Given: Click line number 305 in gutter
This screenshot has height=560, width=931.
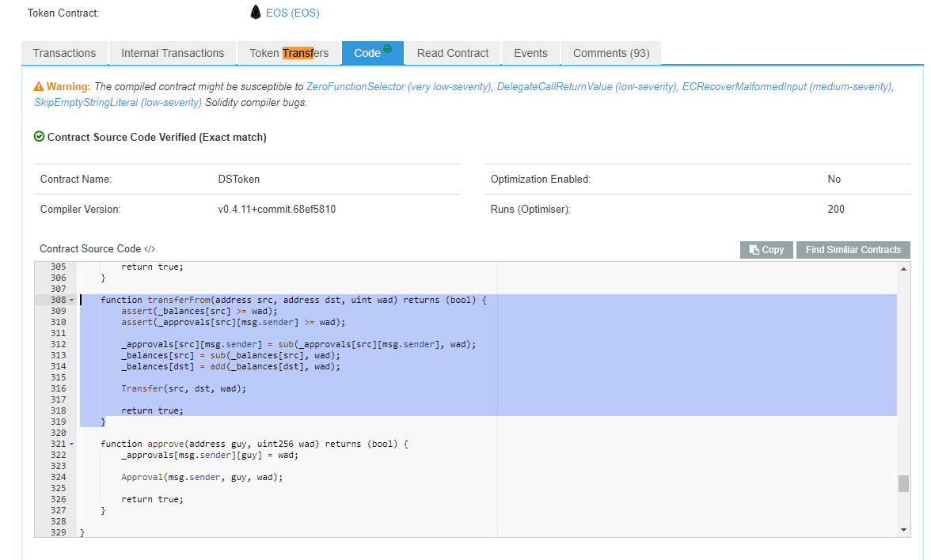Looking at the screenshot, I should [59, 267].
